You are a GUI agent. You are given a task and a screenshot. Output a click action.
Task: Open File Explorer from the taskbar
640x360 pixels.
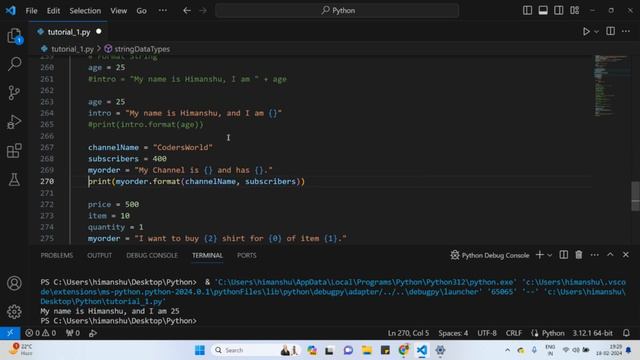pos(367,350)
